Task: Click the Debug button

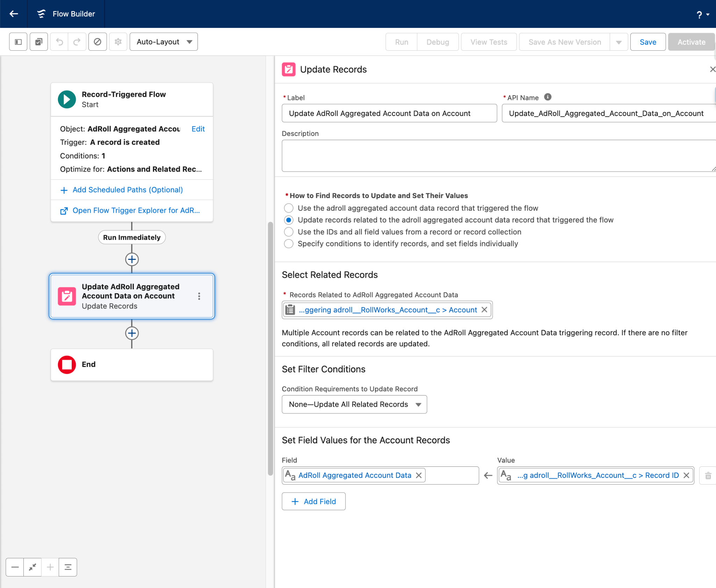Action: (438, 42)
